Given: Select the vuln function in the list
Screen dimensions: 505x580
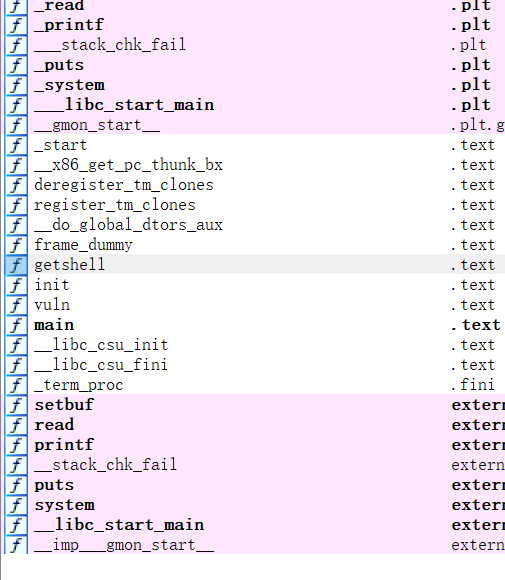Looking at the screenshot, I should 255,304.
